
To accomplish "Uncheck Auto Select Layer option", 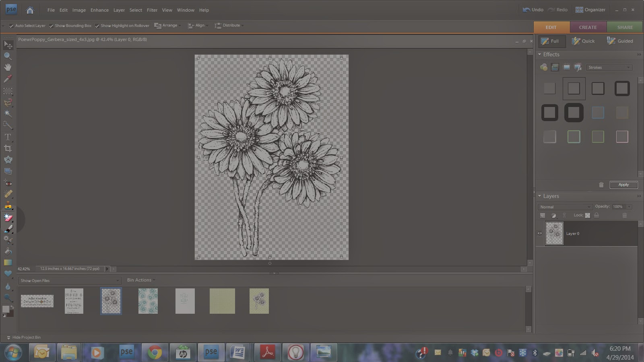I will coord(11,26).
